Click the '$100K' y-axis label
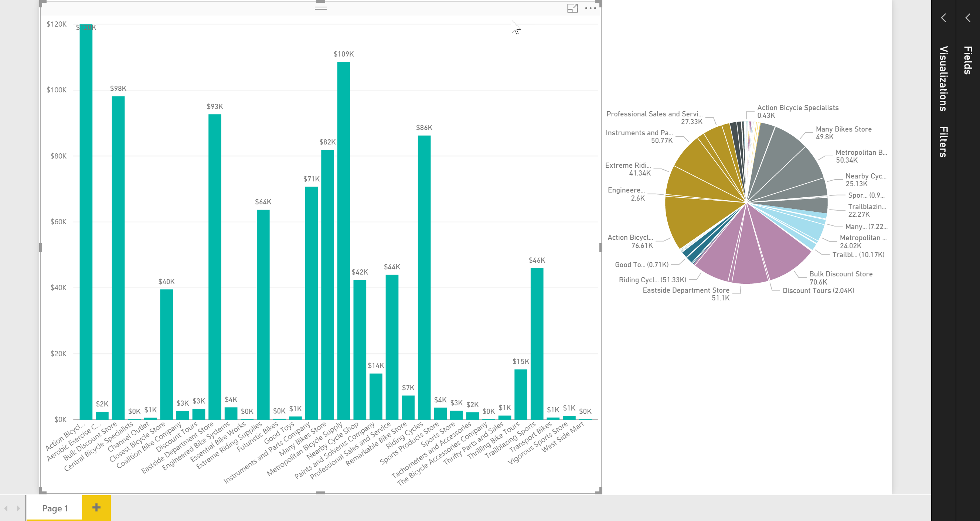The width and height of the screenshot is (980, 521). point(57,90)
